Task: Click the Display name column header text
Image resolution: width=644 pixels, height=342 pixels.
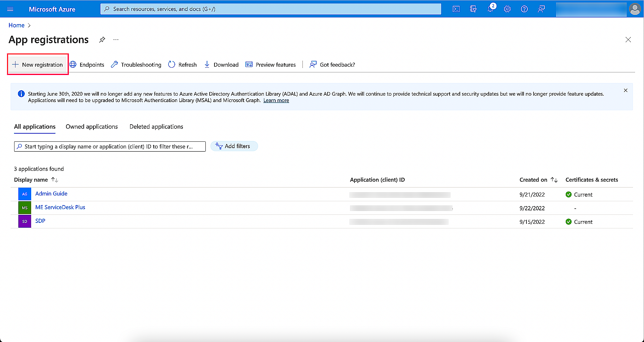Action: tap(31, 180)
